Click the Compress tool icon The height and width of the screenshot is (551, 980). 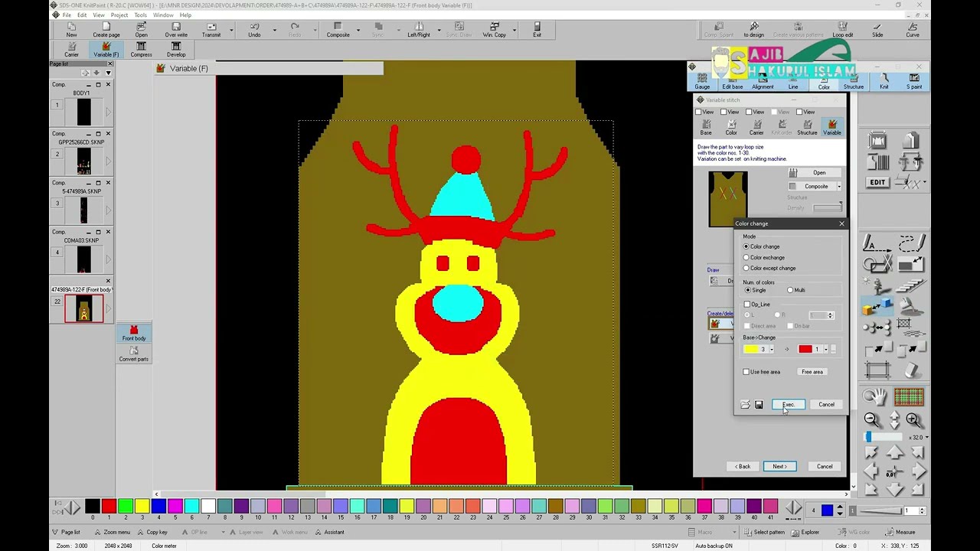click(141, 50)
